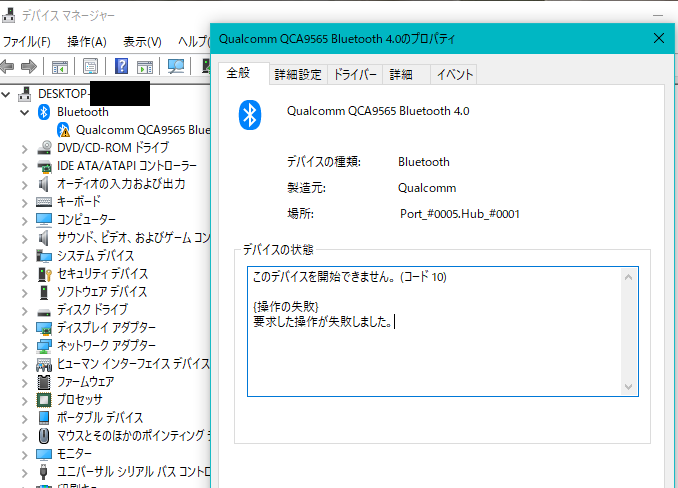Click the Bluetooth category icon in tree
The image size is (678, 488).
click(44, 112)
